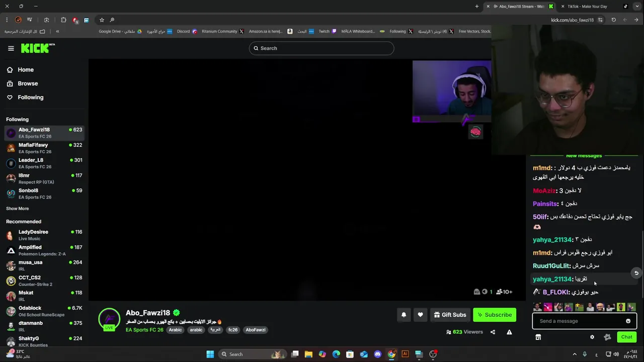This screenshot has width=644, height=362.
Task: Open Following in sidebar
Action: pyautogui.click(x=25, y=97)
